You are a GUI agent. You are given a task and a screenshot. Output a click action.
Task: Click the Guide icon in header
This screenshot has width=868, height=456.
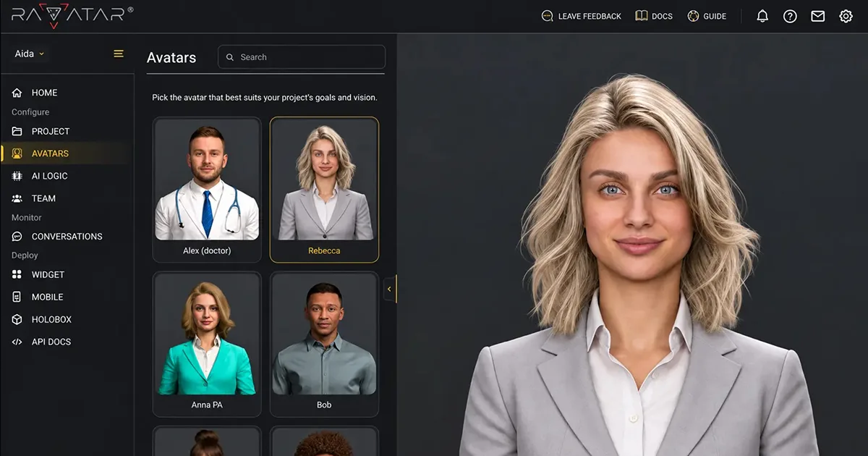click(x=693, y=16)
